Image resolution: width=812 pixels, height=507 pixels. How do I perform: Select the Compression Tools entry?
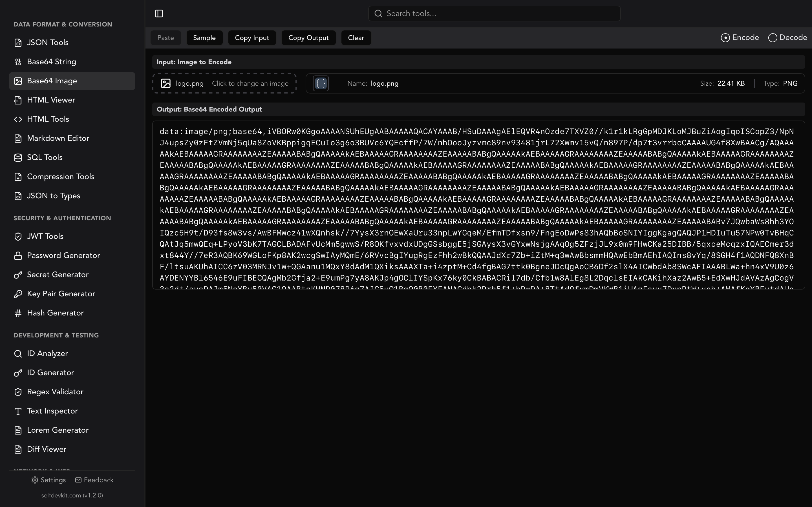pos(61,176)
